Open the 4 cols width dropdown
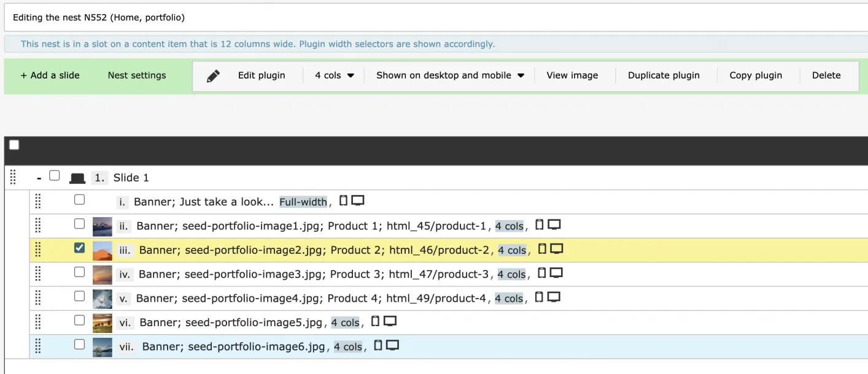This screenshot has width=868, height=374. (x=333, y=75)
